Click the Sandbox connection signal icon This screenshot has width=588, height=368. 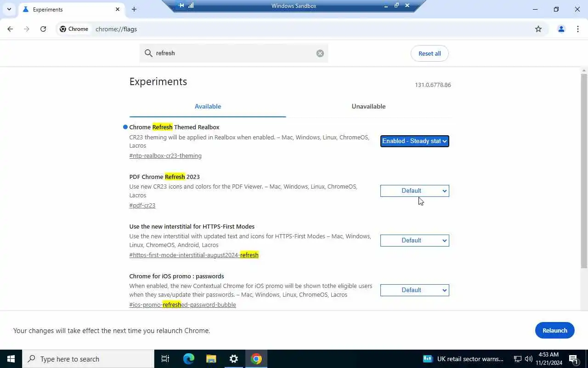coord(191,6)
